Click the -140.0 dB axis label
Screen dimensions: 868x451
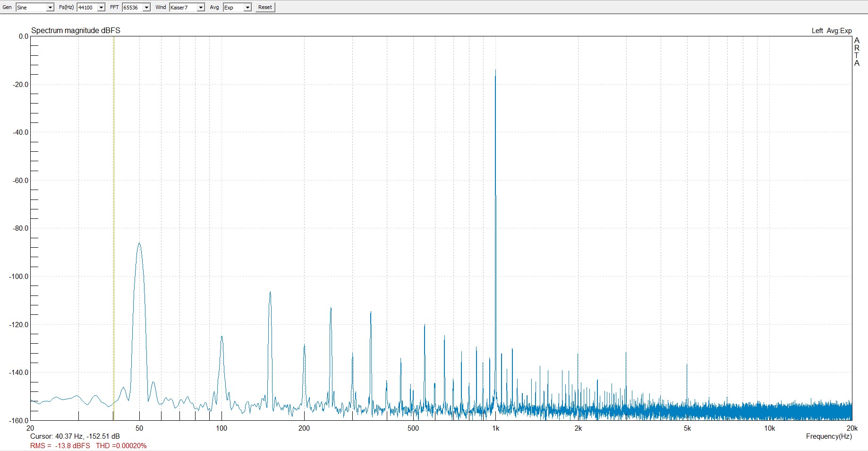point(19,373)
